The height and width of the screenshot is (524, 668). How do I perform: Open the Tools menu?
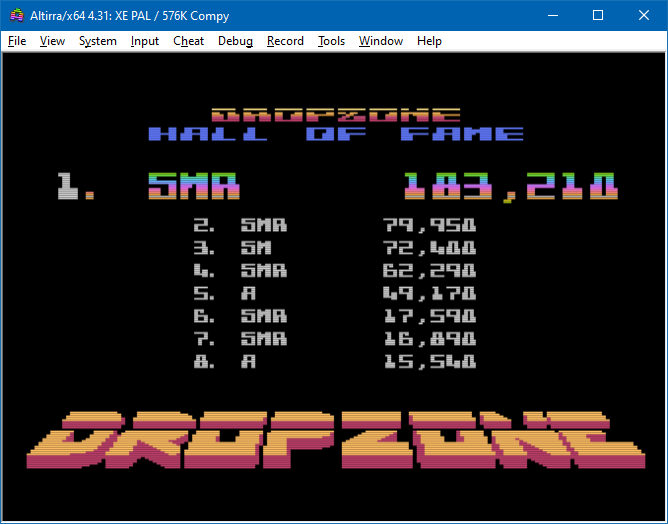coord(331,41)
